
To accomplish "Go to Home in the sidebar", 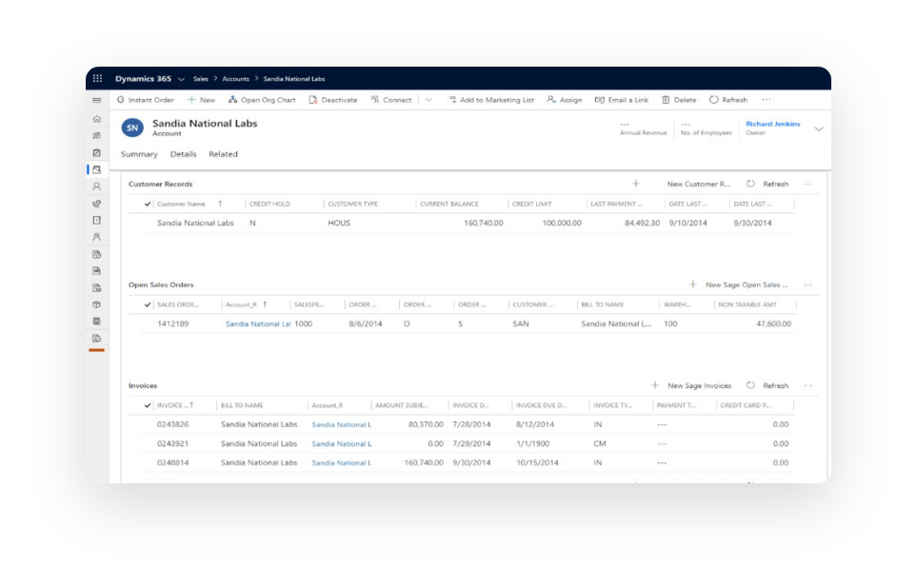I will pos(97,119).
